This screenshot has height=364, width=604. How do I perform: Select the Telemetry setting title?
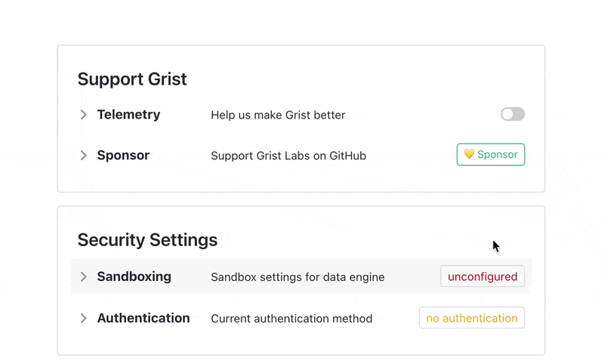128,115
